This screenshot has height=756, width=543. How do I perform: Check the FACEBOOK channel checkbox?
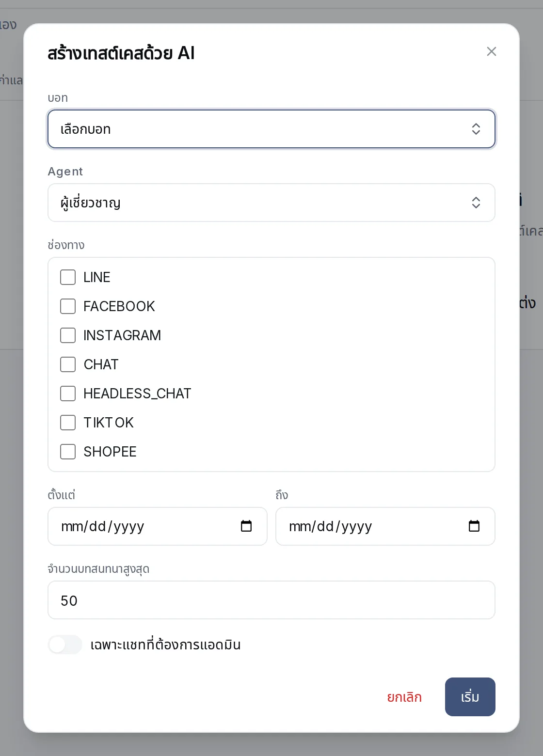coord(68,306)
